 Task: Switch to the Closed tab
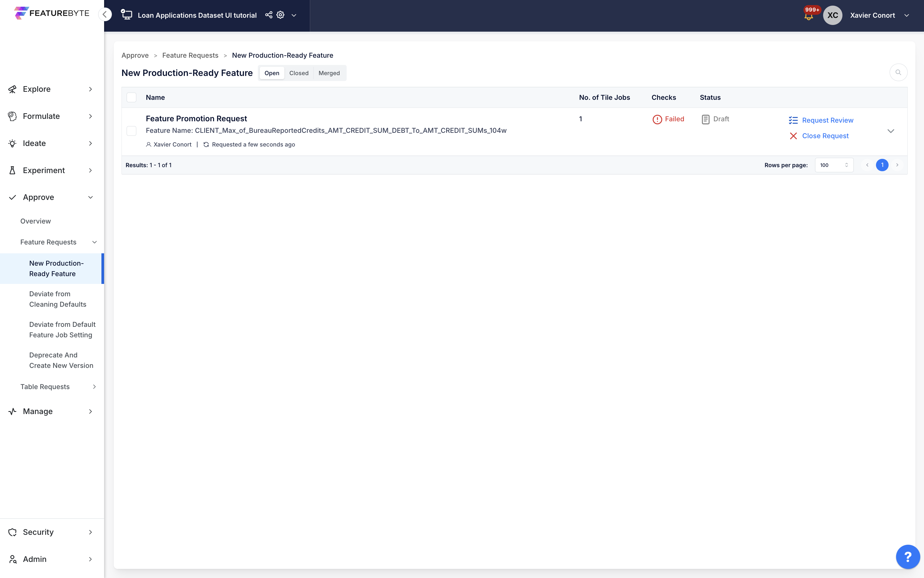click(x=298, y=73)
